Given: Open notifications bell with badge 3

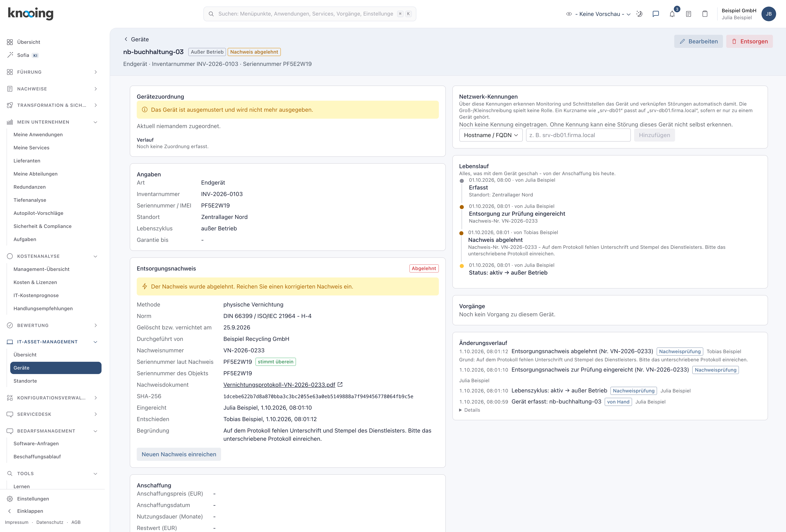Looking at the screenshot, I should tap(672, 14).
